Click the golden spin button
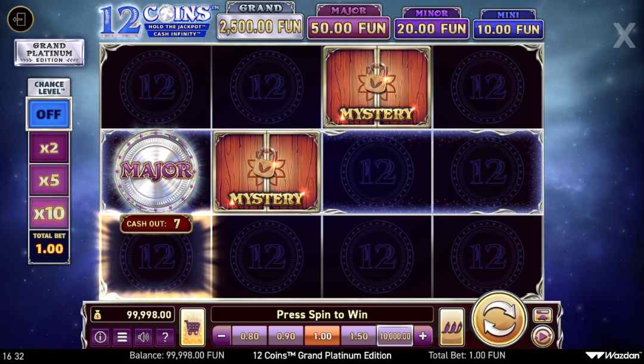Viewport: 644px width, 364px height. (499, 320)
